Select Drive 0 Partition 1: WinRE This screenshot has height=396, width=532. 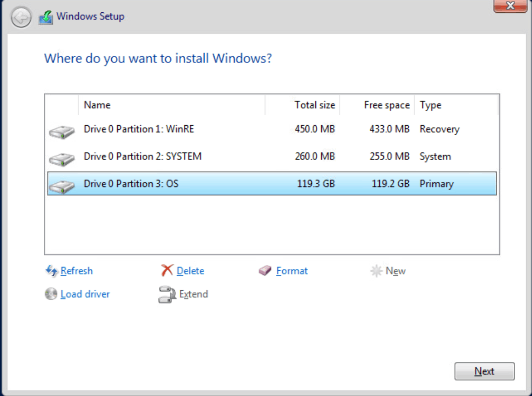click(x=272, y=129)
